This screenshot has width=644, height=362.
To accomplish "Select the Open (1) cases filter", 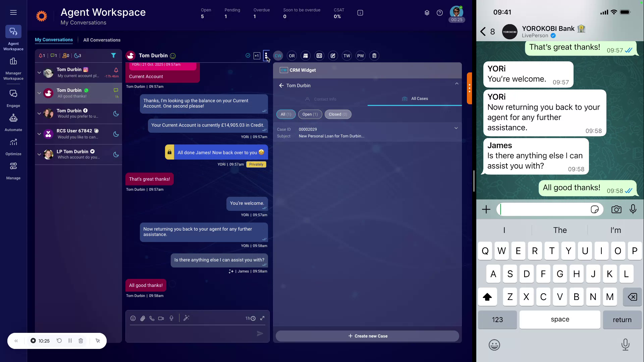I will coord(310,114).
